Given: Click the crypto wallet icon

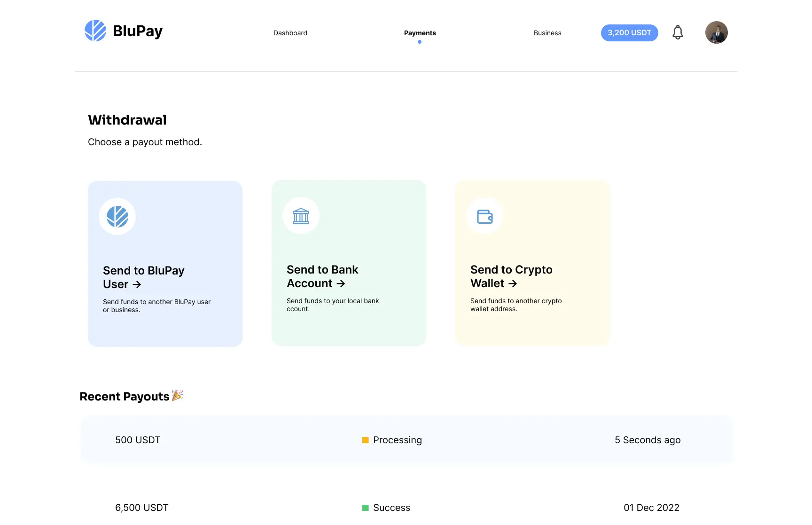Looking at the screenshot, I should click(485, 216).
